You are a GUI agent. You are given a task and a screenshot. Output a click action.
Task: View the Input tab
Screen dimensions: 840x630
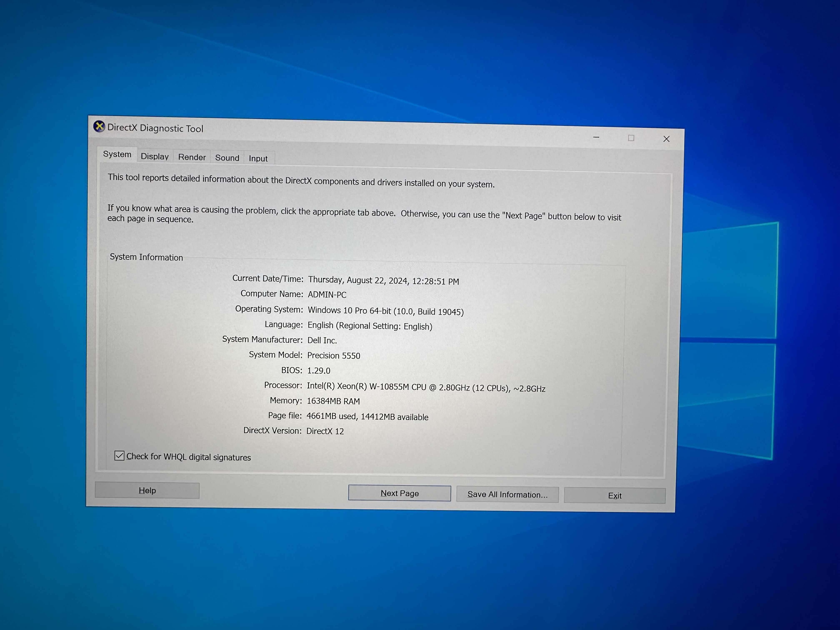pos(258,159)
